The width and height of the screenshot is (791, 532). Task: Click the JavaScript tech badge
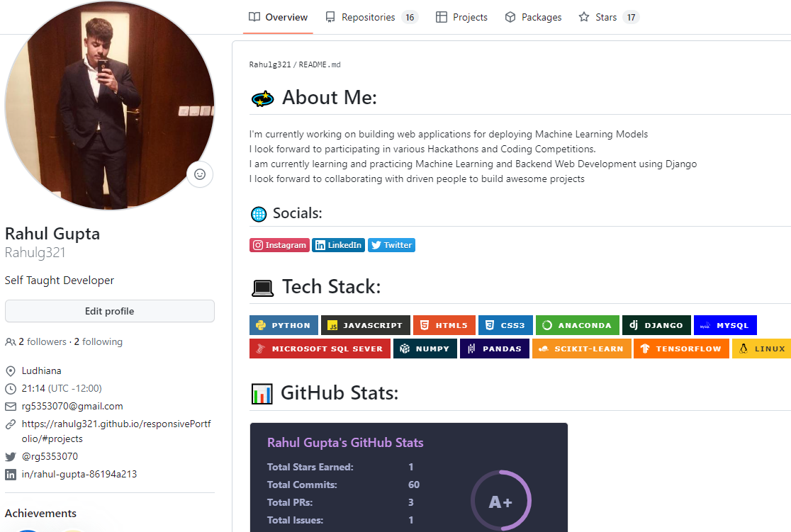[366, 325]
